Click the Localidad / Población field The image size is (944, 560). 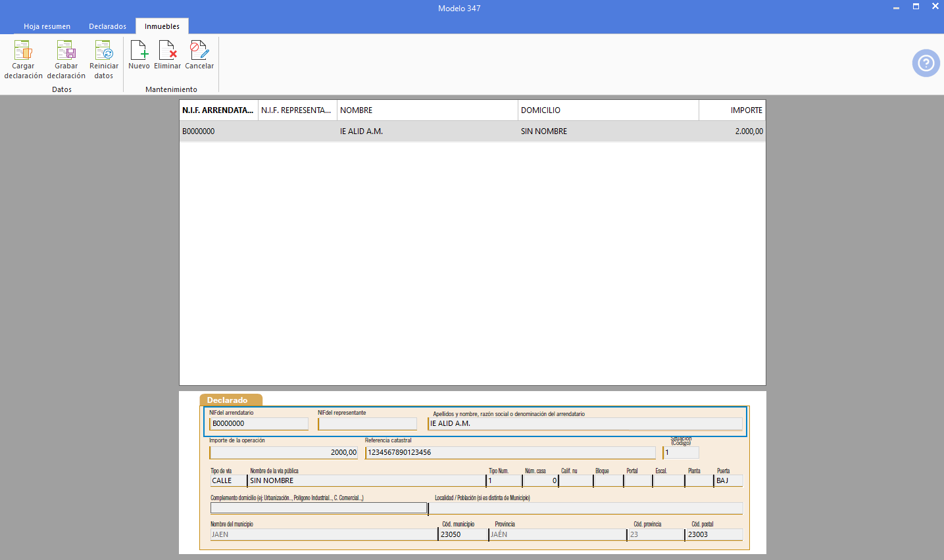[x=585, y=508]
